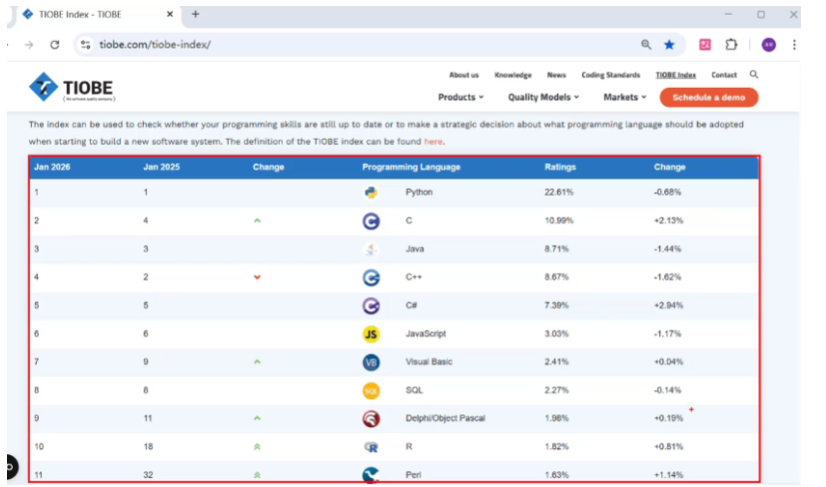Open the About us menu item
Image resolution: width=826 pixels, height=487 pixels.
[x=464, y=75]
